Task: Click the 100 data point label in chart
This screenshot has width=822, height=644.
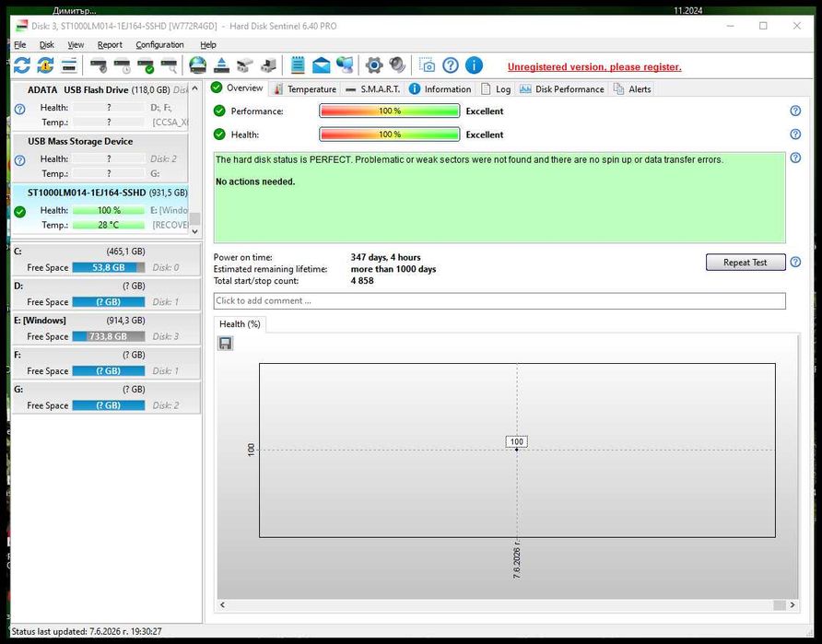Action: [x=516, y=441]
